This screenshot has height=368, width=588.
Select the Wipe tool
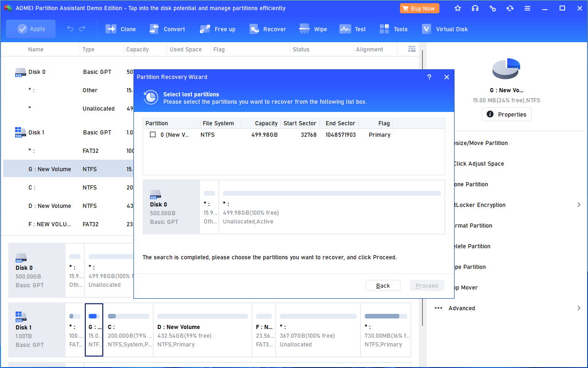pyautogui.click(x=313, y=28)
